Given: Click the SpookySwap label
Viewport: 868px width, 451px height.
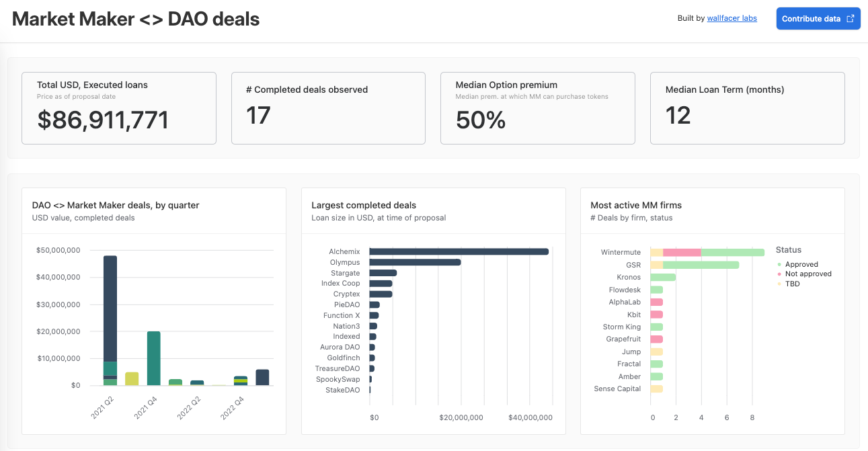Looking at the screenshot, I should [x=338, y=379].
